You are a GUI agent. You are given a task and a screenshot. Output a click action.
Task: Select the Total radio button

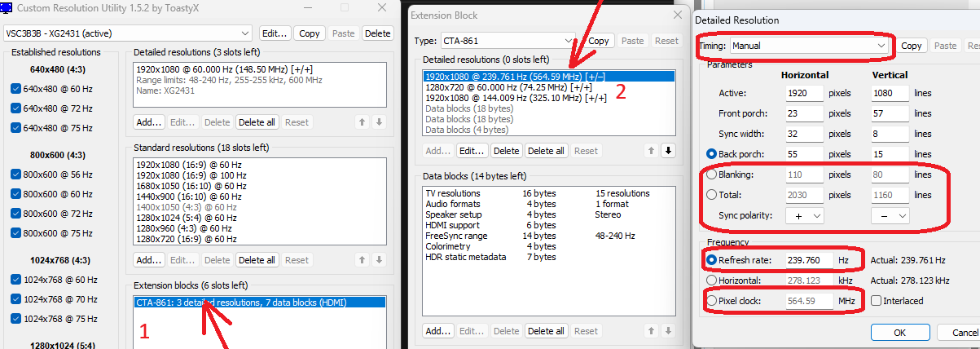tap(711, 194)
